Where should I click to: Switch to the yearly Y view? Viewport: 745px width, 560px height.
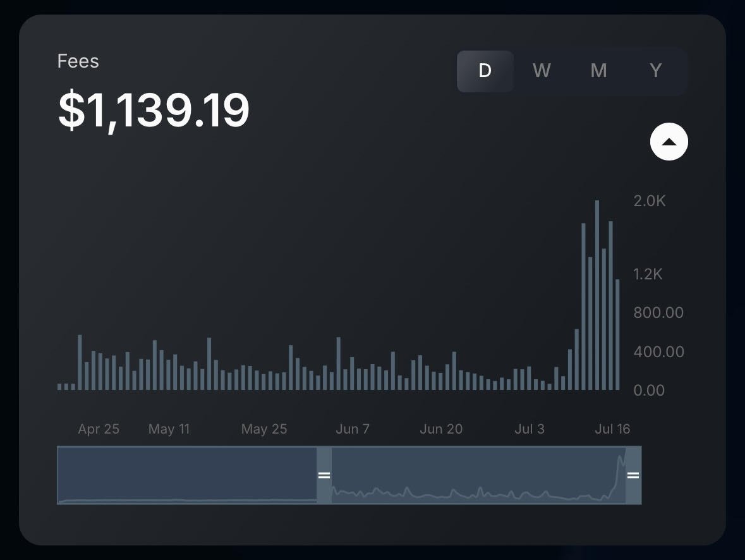pos(656,71)
